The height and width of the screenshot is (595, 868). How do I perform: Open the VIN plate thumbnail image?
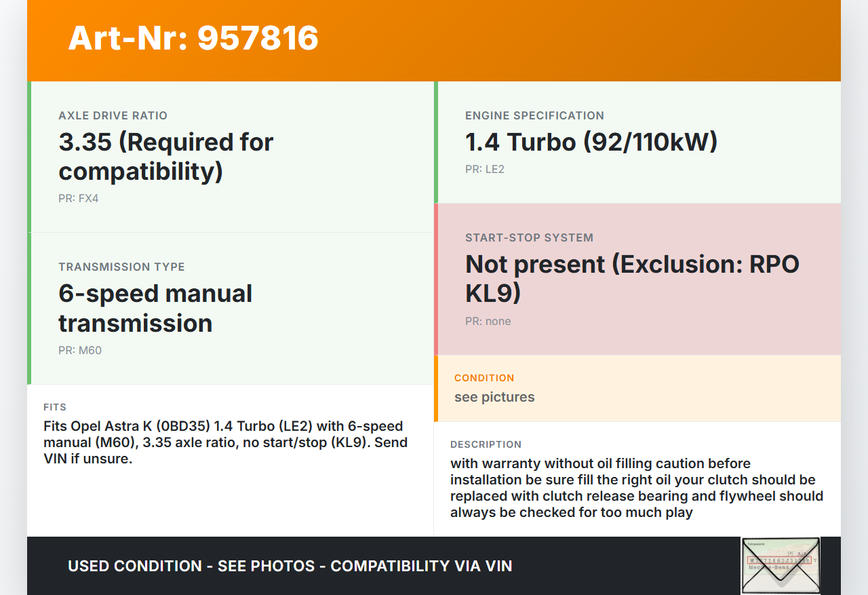[x=781, y=566]
